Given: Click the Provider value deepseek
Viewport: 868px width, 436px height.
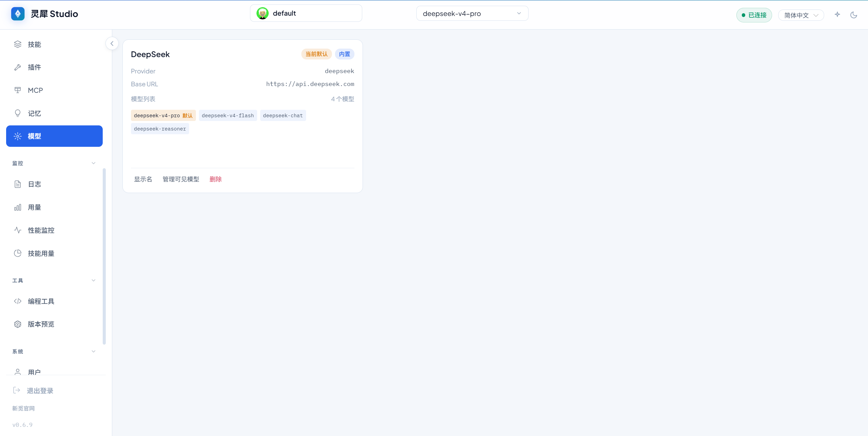Looking at the screenshot, I should [339, 71].
